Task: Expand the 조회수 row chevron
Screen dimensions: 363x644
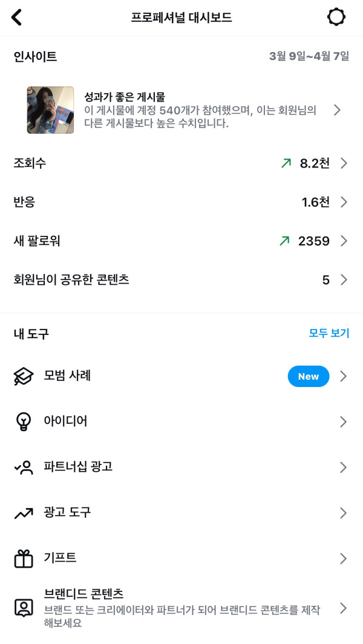Action: click(344, 163)
